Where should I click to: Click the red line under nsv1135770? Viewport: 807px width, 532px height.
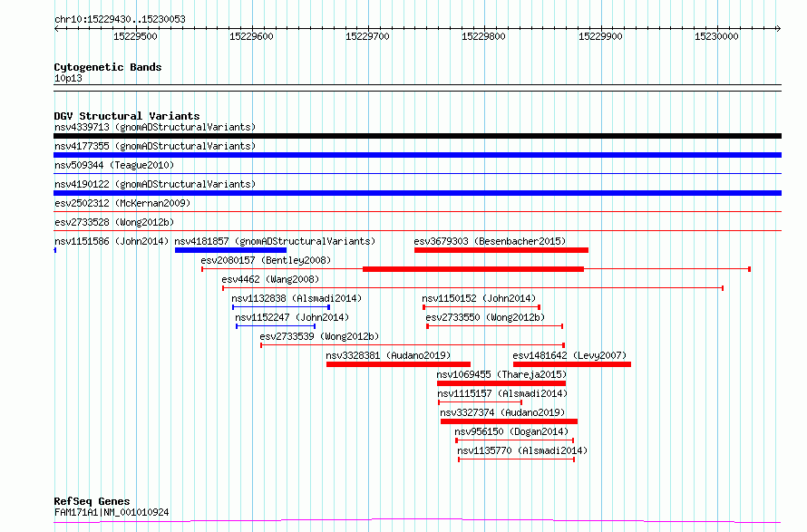point(516,459)
